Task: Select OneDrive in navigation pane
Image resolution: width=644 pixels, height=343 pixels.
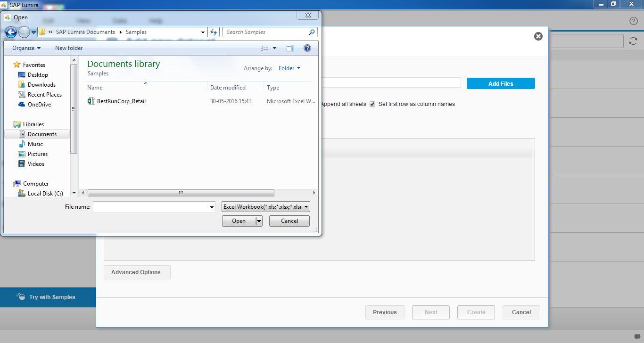Action: pyautogui.click(x=39, y=105)
